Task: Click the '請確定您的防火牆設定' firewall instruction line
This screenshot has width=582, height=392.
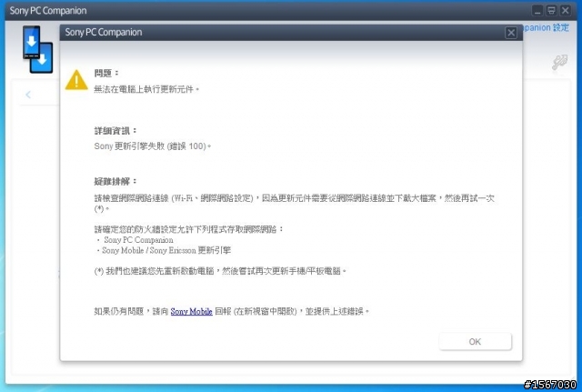Action: 188,229
